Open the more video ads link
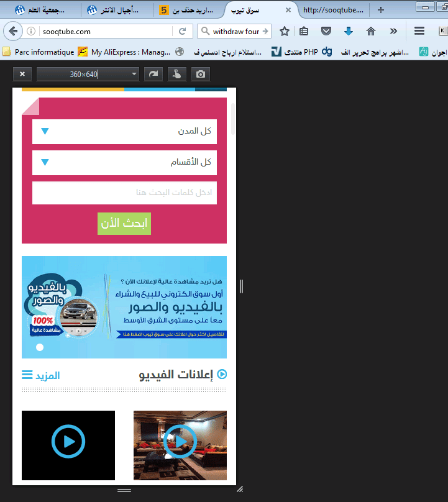 point(41,375)
